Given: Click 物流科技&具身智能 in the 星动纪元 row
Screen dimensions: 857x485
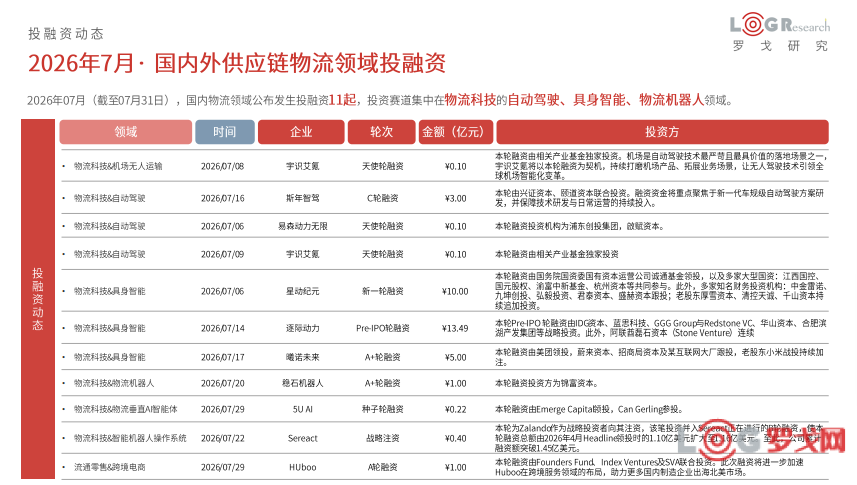Looking at the screenshot, I should [x=110, y=291].
